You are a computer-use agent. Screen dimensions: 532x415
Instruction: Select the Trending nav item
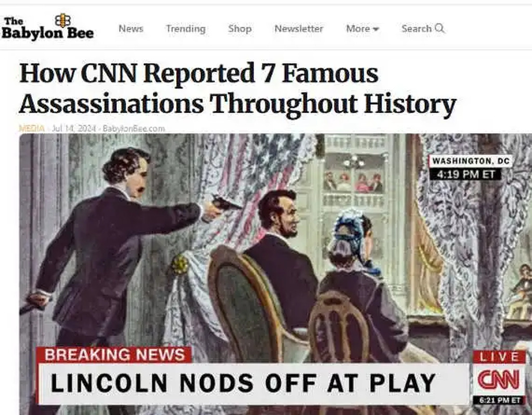point(185,29)
